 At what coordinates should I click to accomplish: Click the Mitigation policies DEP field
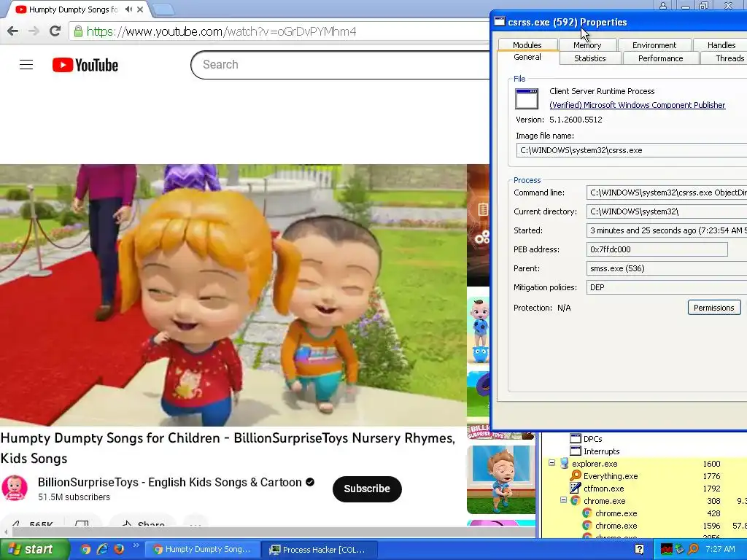tap(667, 287)
